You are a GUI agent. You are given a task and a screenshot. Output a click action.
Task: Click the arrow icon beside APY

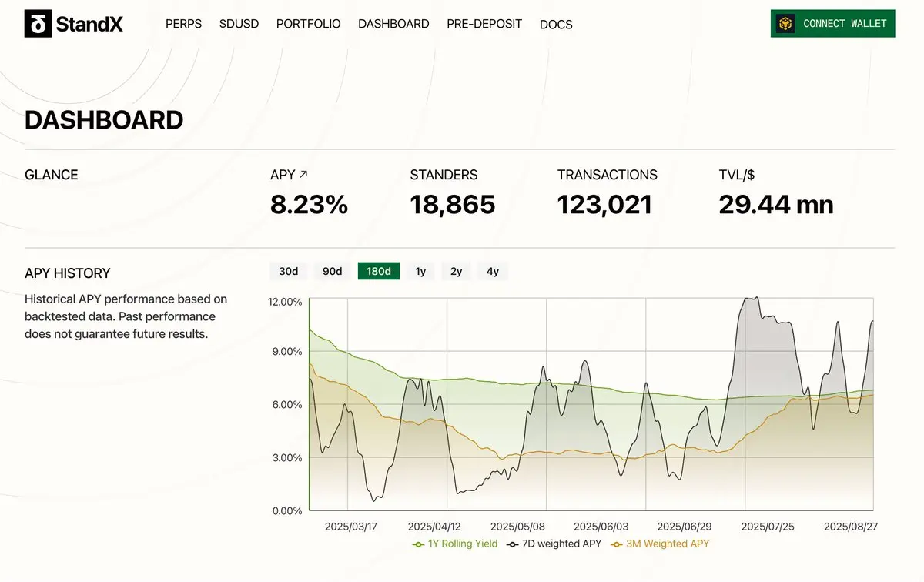[x=303, y=175]
